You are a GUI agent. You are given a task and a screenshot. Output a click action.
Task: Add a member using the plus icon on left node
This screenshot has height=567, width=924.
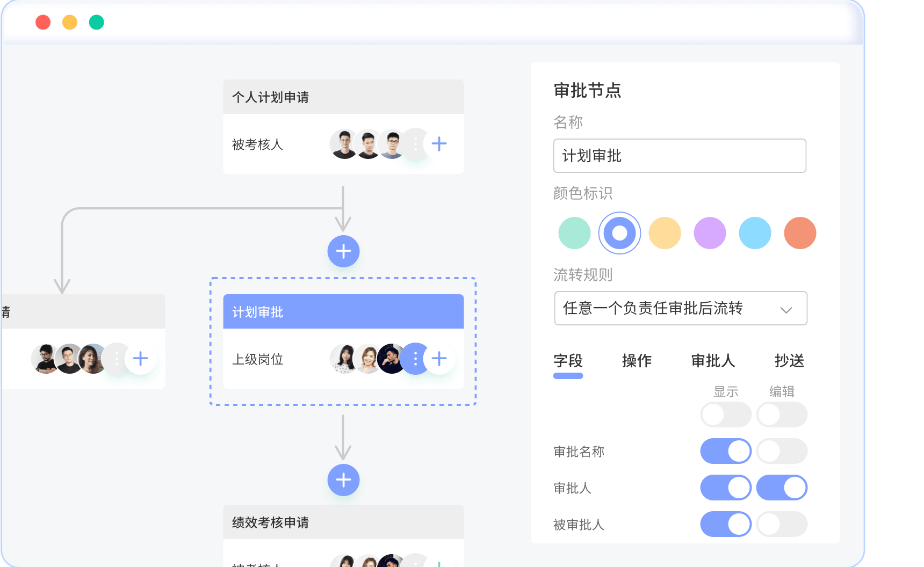(140, 358)
